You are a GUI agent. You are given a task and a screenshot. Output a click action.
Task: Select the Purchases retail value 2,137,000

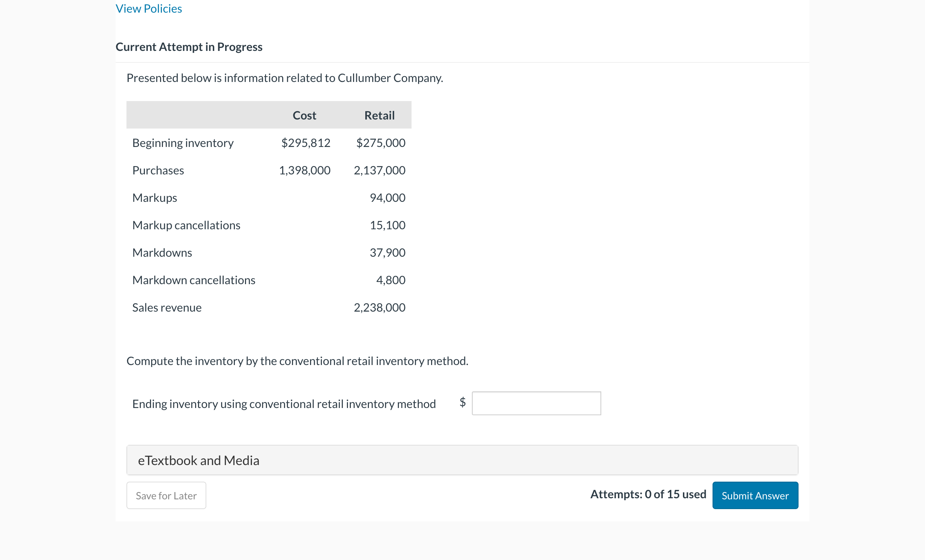coord(379,170)
